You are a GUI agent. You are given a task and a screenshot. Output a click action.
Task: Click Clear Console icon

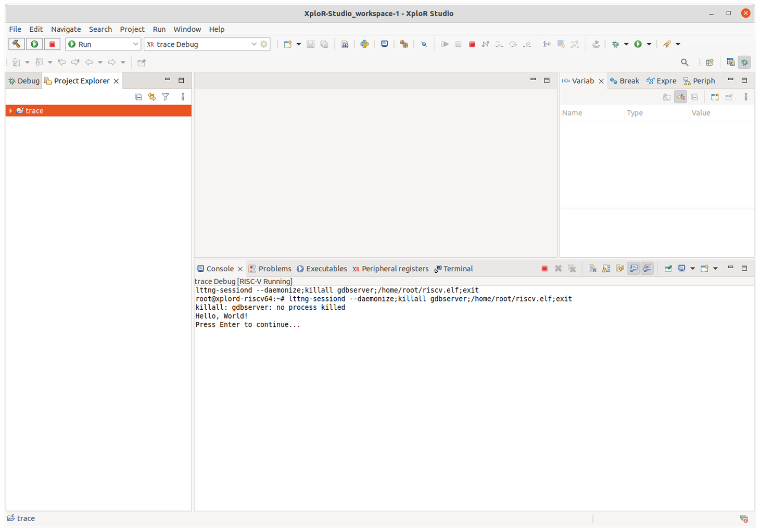coord(592,269)
